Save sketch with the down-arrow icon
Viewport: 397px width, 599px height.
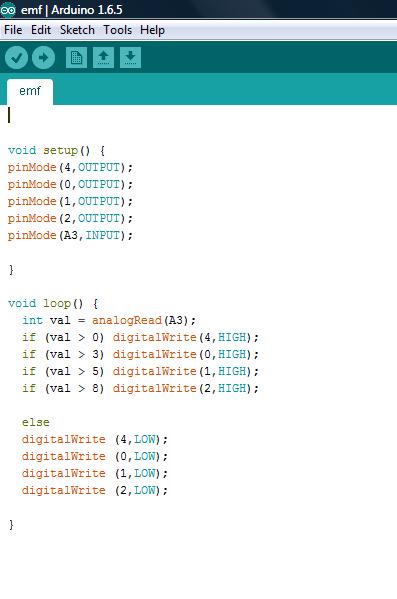coord(130,58)
